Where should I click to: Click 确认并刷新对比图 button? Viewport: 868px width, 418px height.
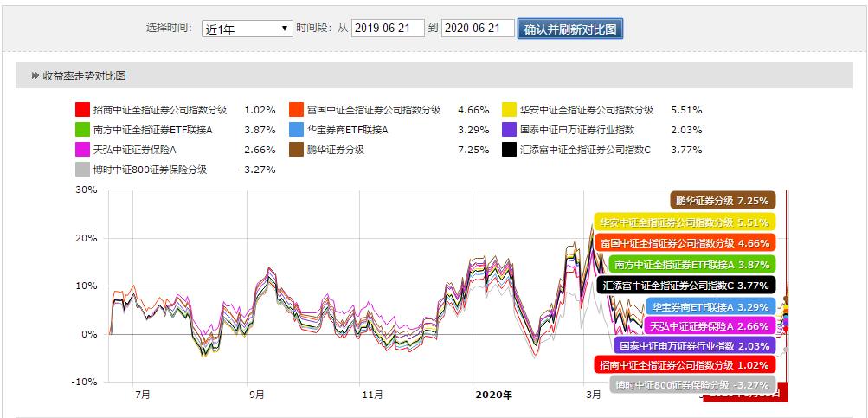(x=570, y=29)
